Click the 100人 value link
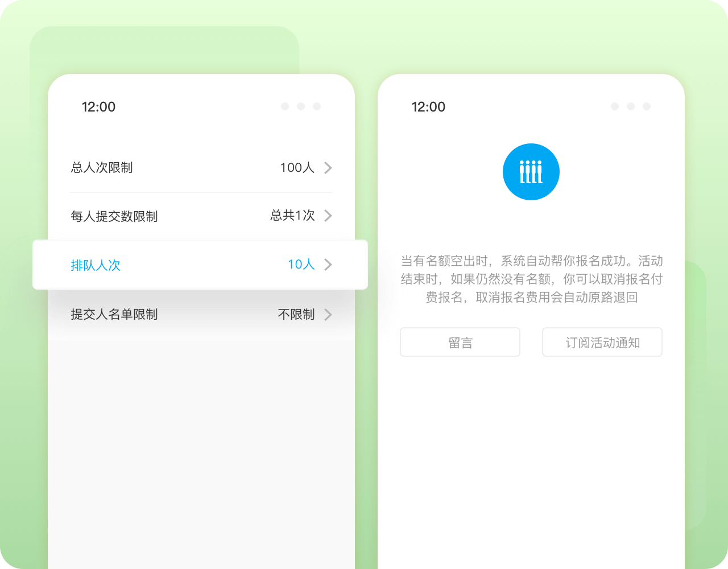The height and width of the screenshot is (569, 728). [x=297, y=167]
